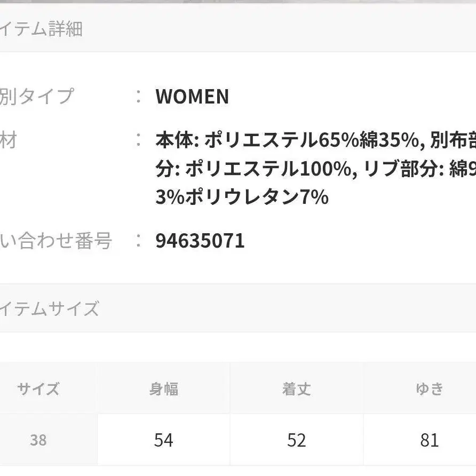The width and height of the screenshot is (476, 476).
Task: Click the product image strip at top
Action: click(x=238, y=2)
